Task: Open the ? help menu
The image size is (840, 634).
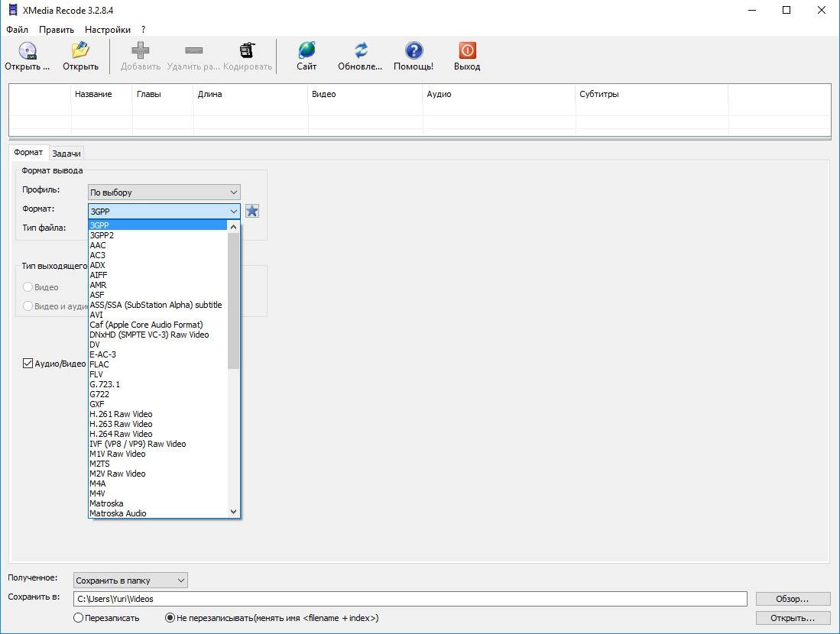Action: point(143,30)
